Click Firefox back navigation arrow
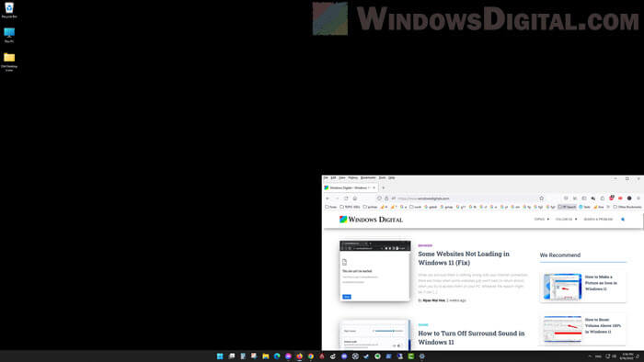 click(328, 198)
